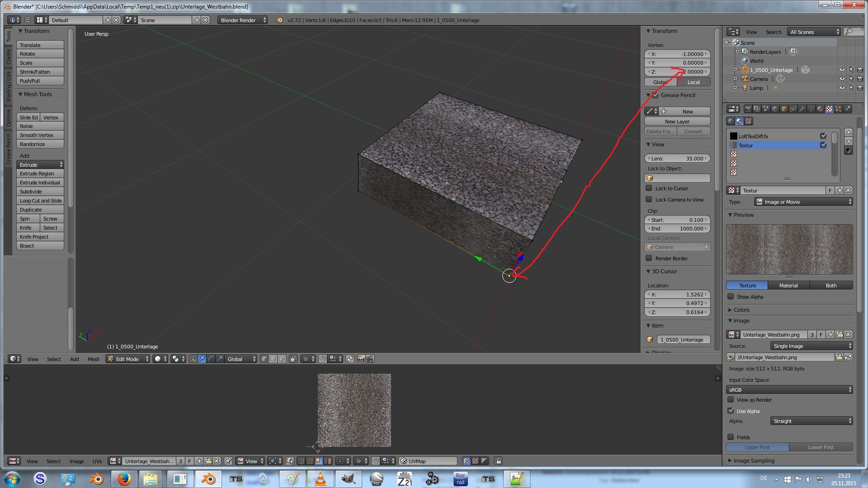Click the Subdivide button
This screenshot has width=868, height=488.
coord(40,192)
